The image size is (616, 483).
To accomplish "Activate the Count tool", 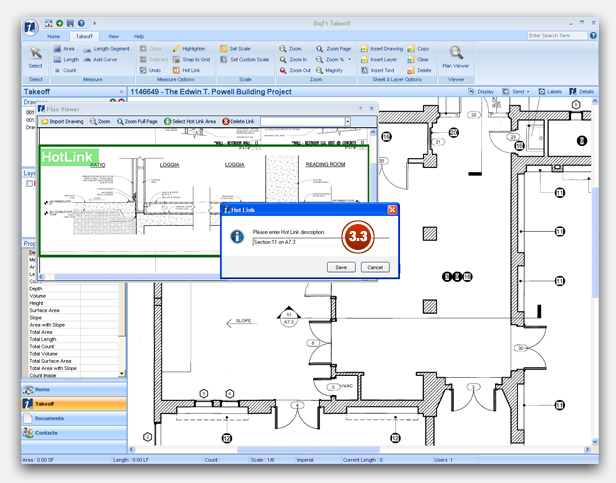I will coord(65,70).
